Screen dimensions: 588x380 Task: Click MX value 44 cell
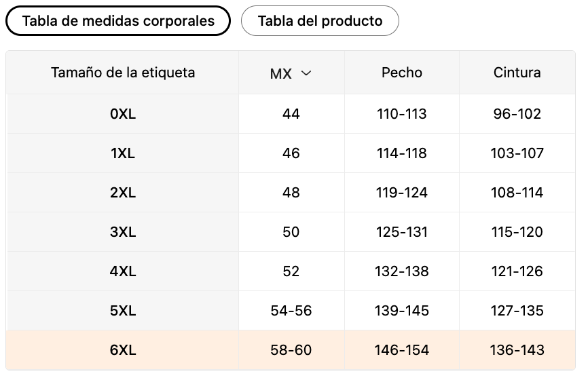(291, 114)
